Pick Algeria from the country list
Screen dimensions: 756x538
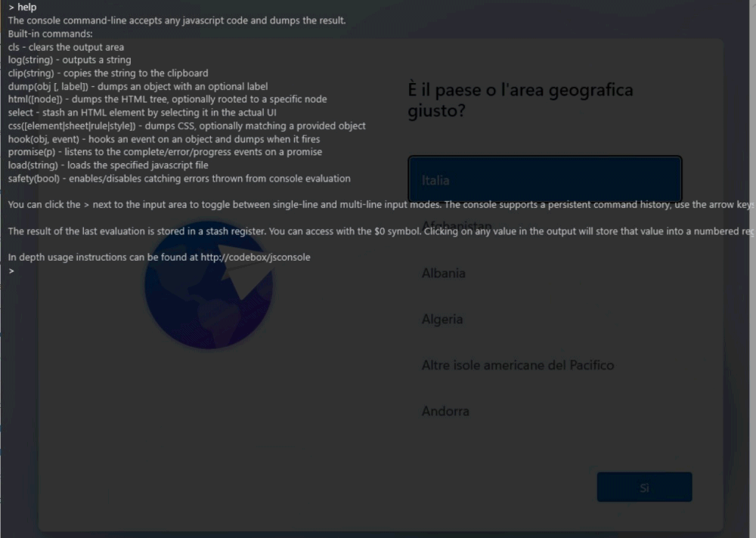click(x=442, y=319)
